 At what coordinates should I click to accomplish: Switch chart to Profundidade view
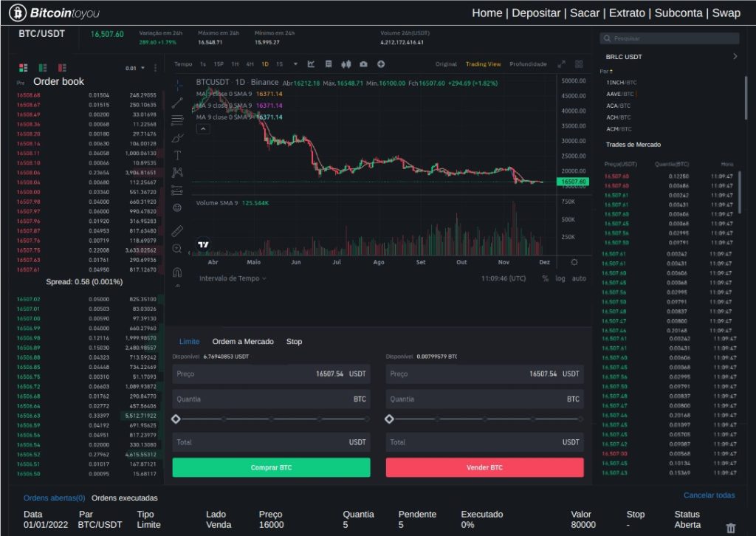point(528,64)
